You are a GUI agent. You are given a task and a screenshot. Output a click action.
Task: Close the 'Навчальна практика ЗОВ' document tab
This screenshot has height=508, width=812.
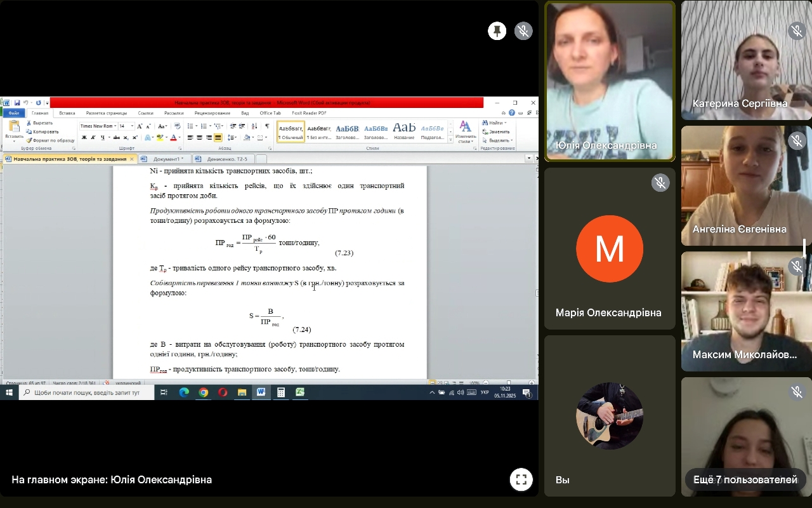131,159
